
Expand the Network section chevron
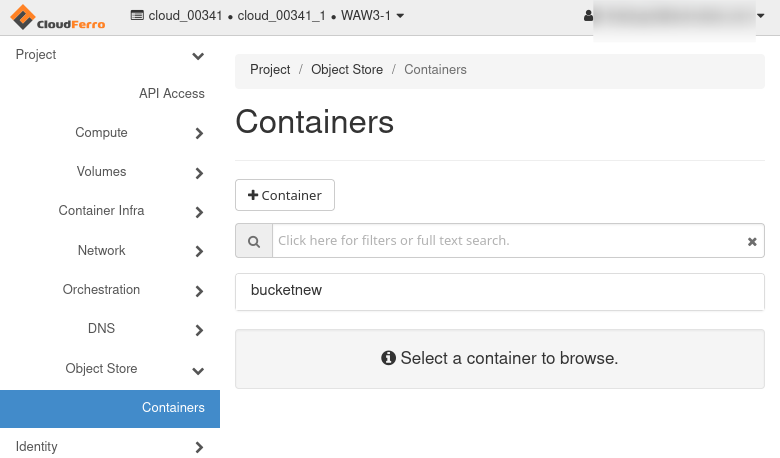click(x=199, y=251)
